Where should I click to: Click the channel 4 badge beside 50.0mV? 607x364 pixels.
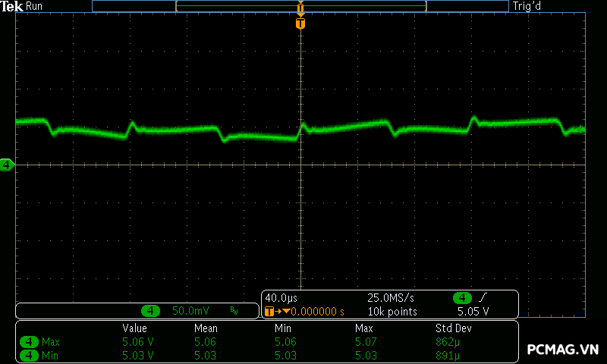tap(152, 311)
